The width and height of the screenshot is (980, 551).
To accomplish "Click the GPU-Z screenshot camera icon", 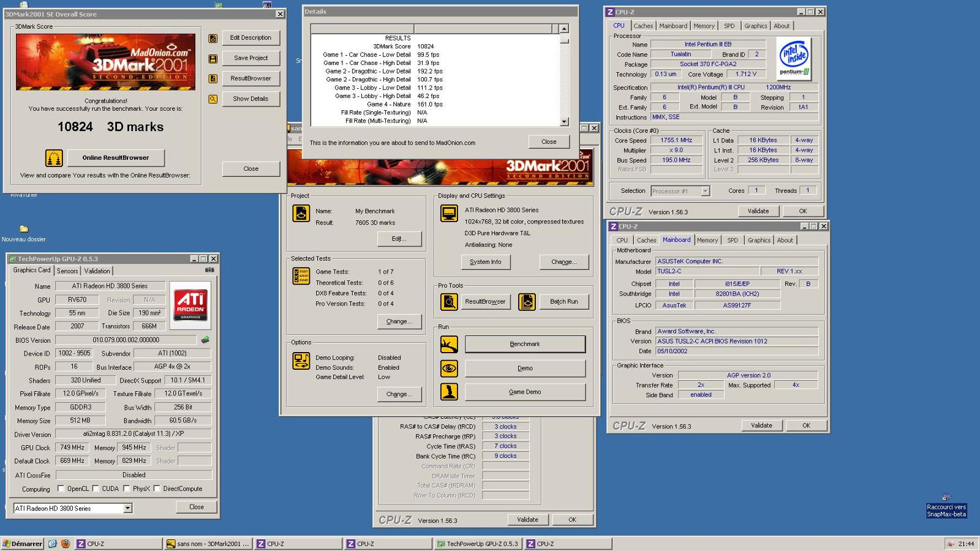I will click(209, 270).
